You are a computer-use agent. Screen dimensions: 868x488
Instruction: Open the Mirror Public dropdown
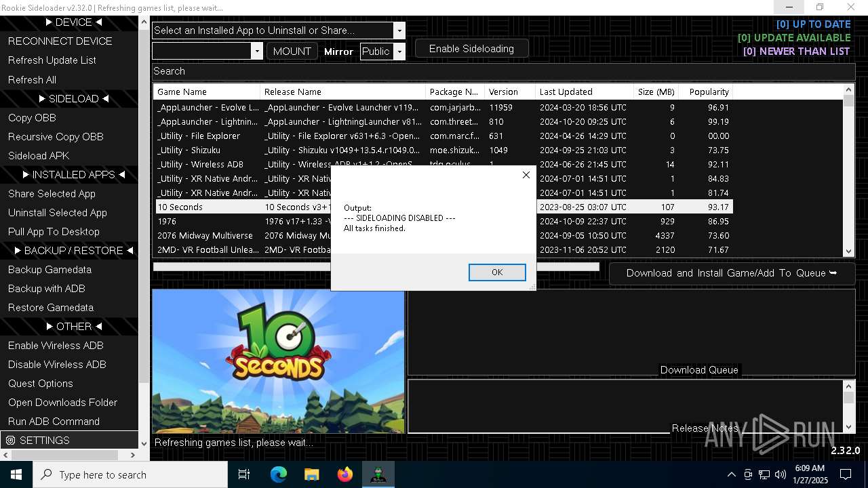(x=399, y=52)
